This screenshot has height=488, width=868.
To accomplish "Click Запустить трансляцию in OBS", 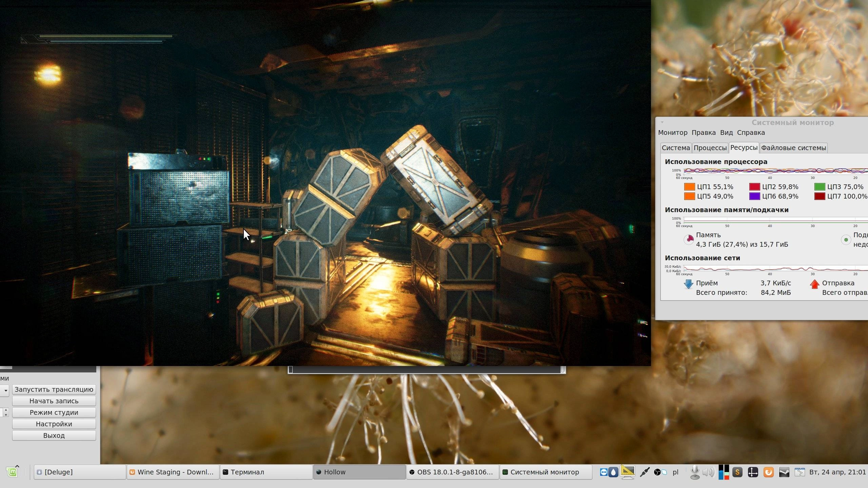I will click(54, 389).
